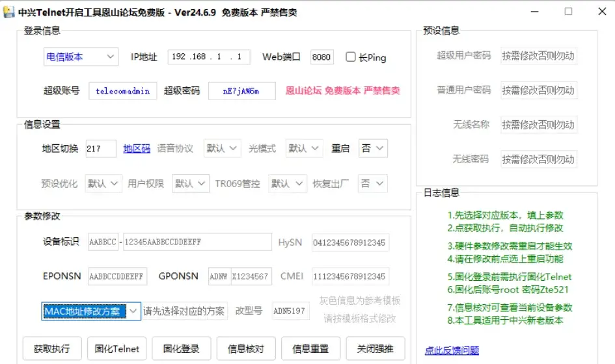Viewport: 615px width, 364px height.
Task: Open the 恢复出厂 dropdown
Action: (x=373, y=183)
